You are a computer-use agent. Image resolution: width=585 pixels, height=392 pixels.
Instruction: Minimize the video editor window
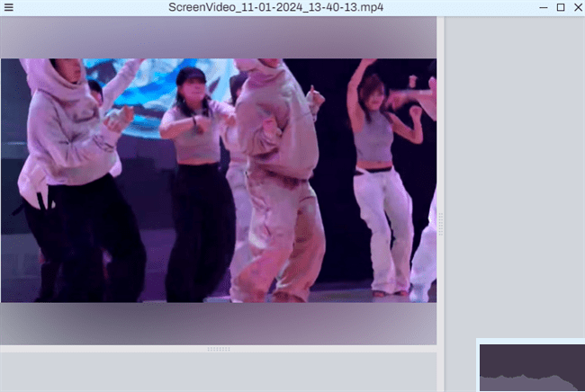[544, 7]
